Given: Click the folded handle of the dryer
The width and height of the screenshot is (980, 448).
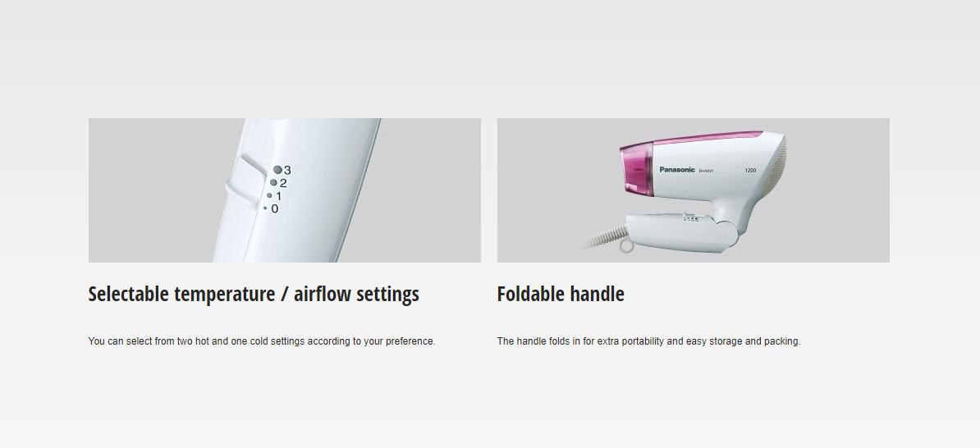Looking at the screenshot, I should 681,232.
